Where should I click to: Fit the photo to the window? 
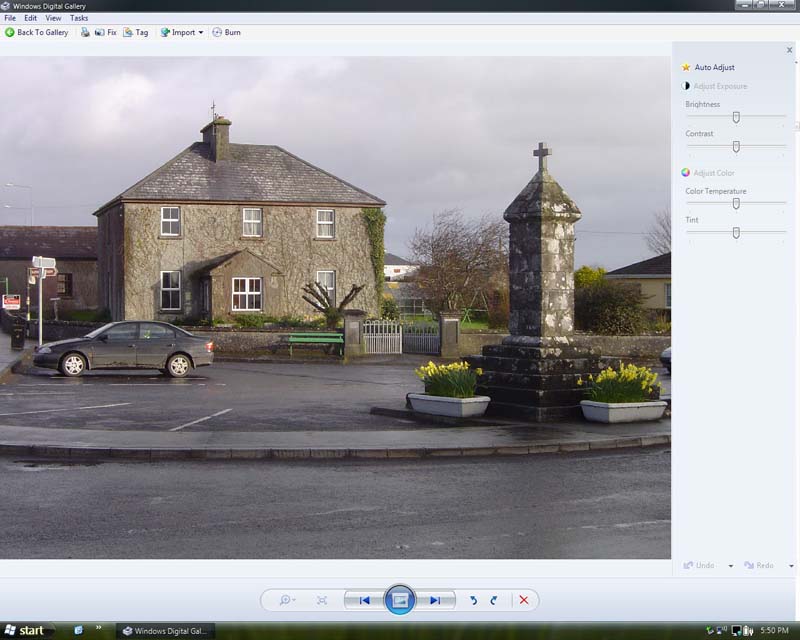[322, 600]
